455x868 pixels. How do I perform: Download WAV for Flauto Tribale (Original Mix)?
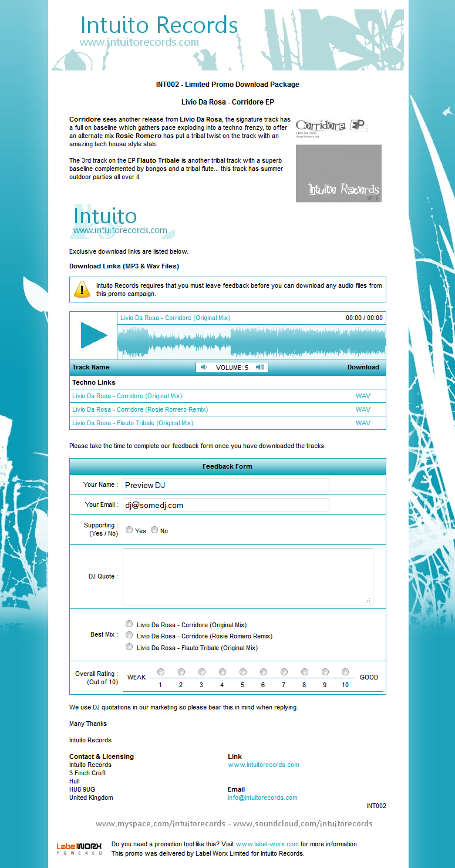pyautogui.click(x=363, y=423)
